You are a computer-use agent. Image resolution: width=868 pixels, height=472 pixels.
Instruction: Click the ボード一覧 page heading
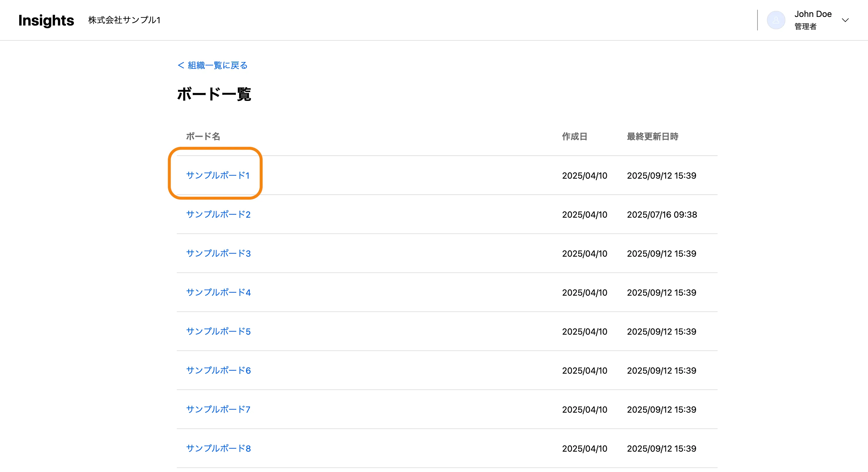point(214,94)
